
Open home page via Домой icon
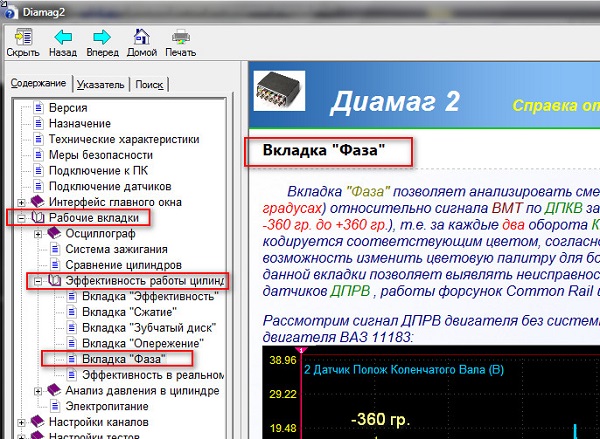click(x=142, y=37)
